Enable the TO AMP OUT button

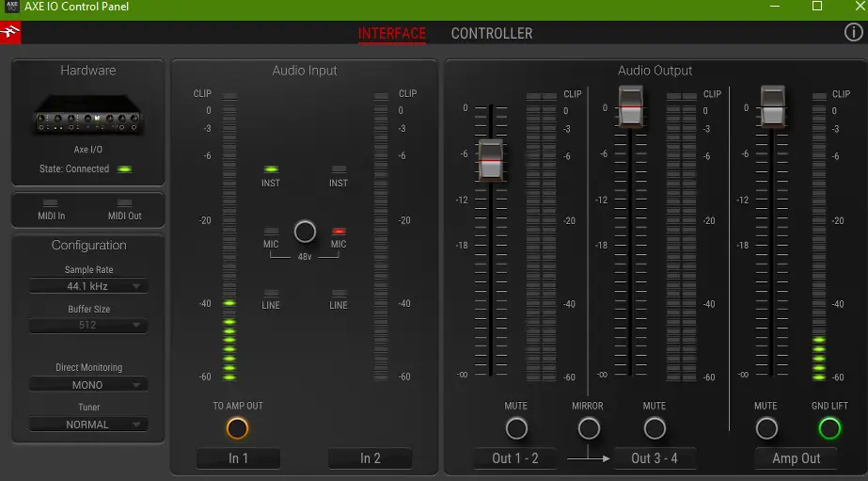point(238,428)
